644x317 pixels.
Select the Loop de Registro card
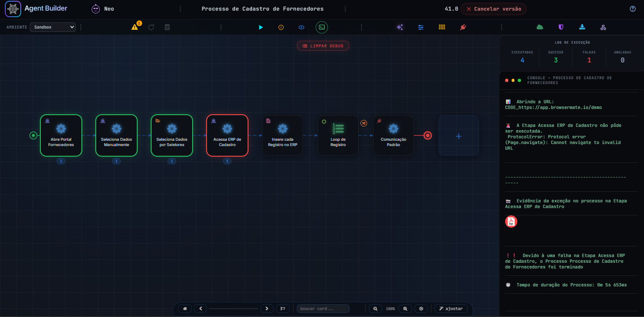[x=338, y=135]
